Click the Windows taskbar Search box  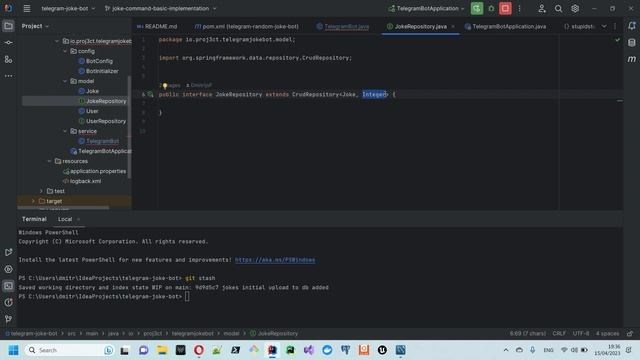point(69,350)
